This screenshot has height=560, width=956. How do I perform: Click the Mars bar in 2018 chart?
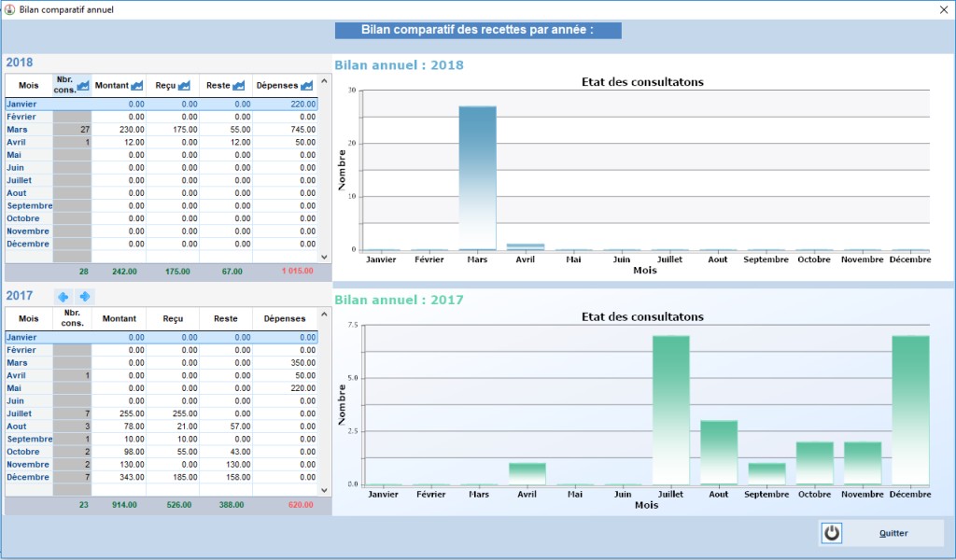(x=477, y=177)
